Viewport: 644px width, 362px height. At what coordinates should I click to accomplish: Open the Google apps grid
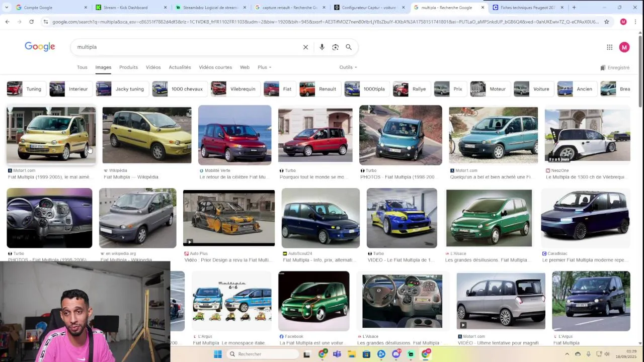pos(609,47)
